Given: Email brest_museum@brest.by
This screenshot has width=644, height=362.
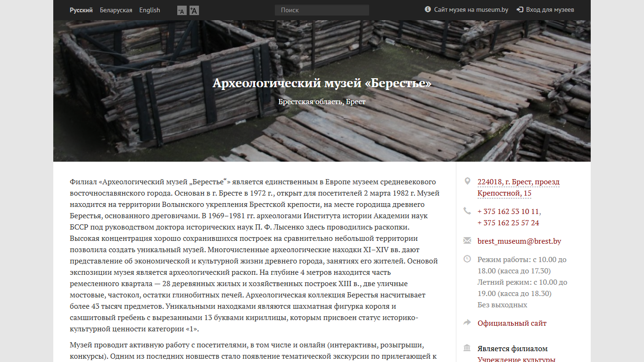Looking at the screenshot, I should 519,241.
